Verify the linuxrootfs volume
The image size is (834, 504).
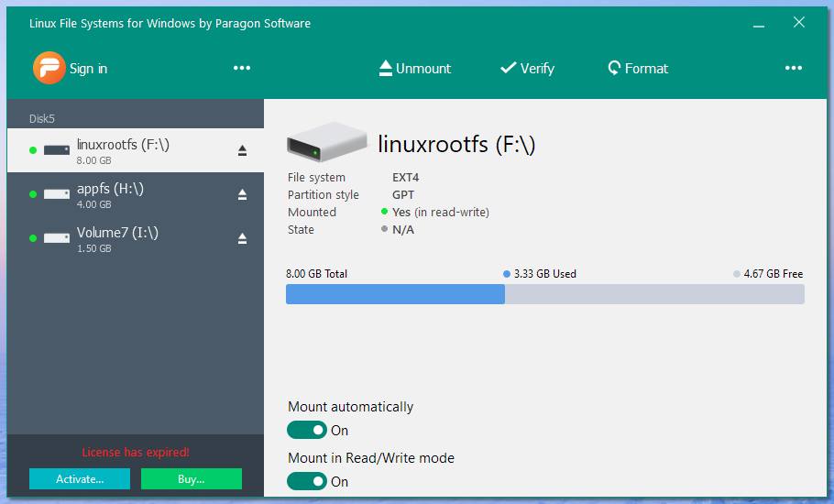tap(527, 68)
